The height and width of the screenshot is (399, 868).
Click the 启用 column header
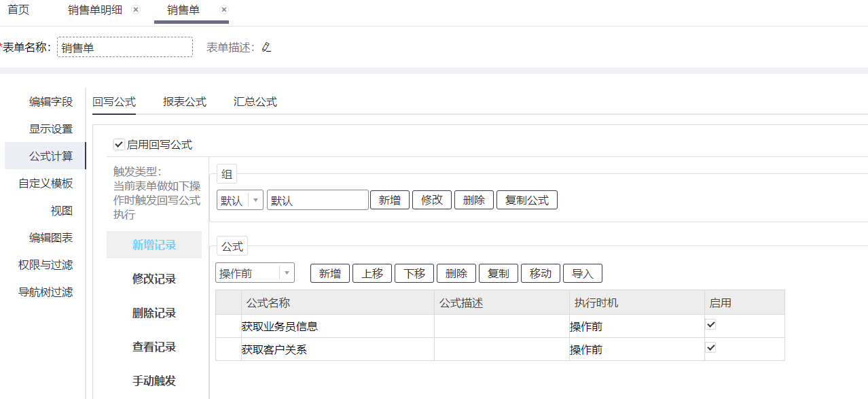pyautogui.click(x=744, y=302)
